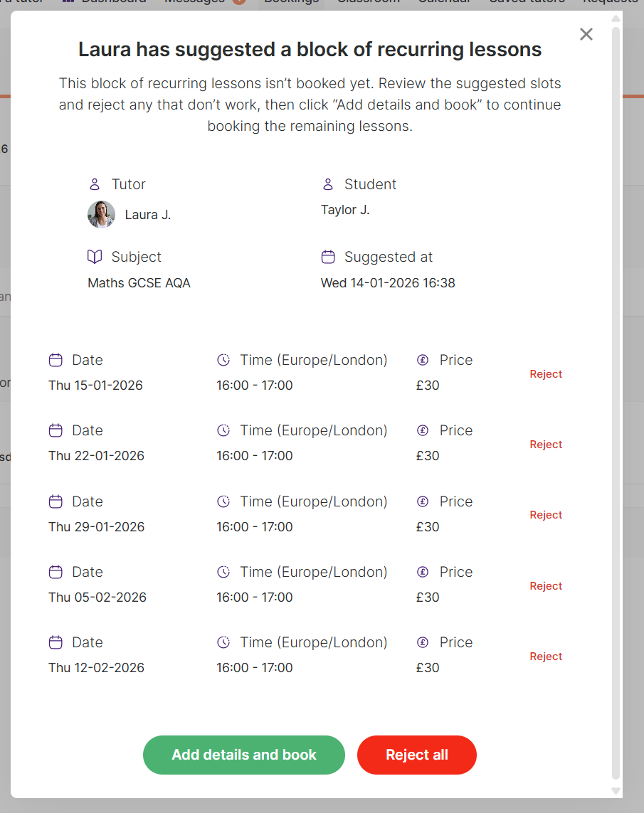Reject the Thu 29-01-2026 lesson slot
The image size is (644, 813).
(x=546, y=515)
